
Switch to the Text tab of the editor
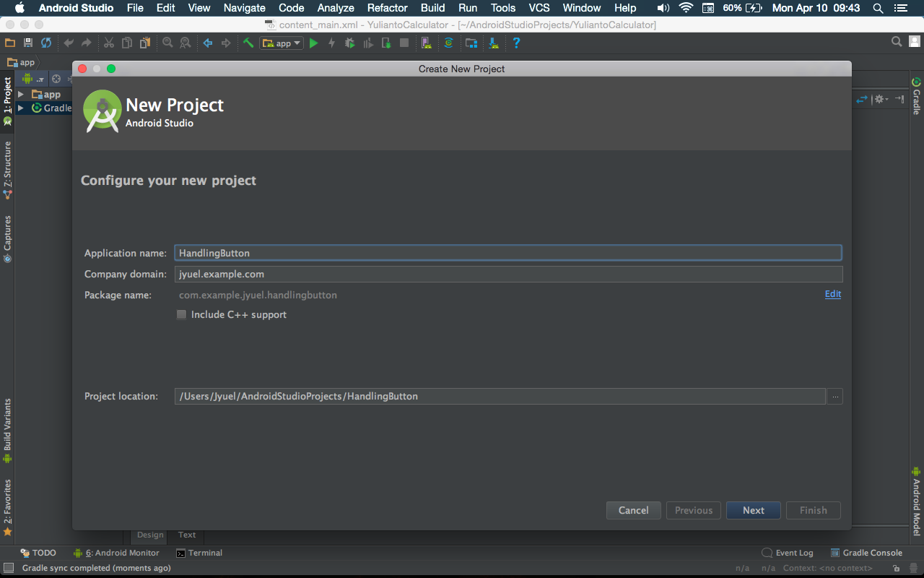click(x=186, y=535)
